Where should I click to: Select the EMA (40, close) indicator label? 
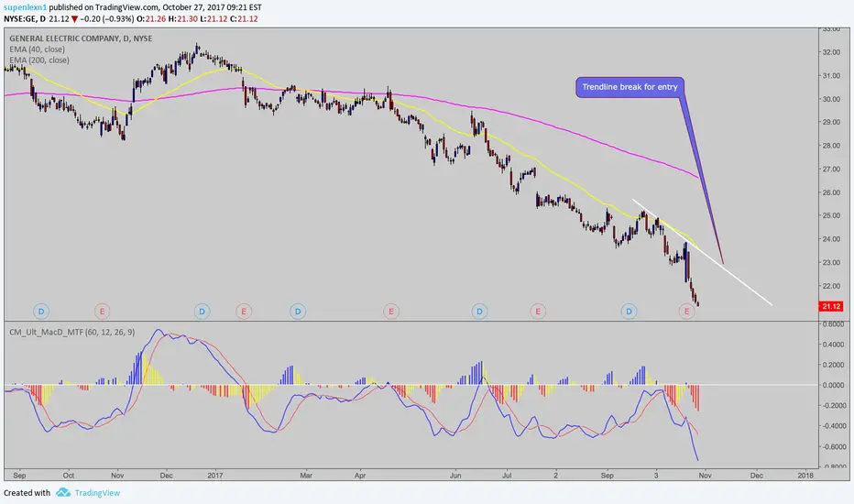[37, 49]
